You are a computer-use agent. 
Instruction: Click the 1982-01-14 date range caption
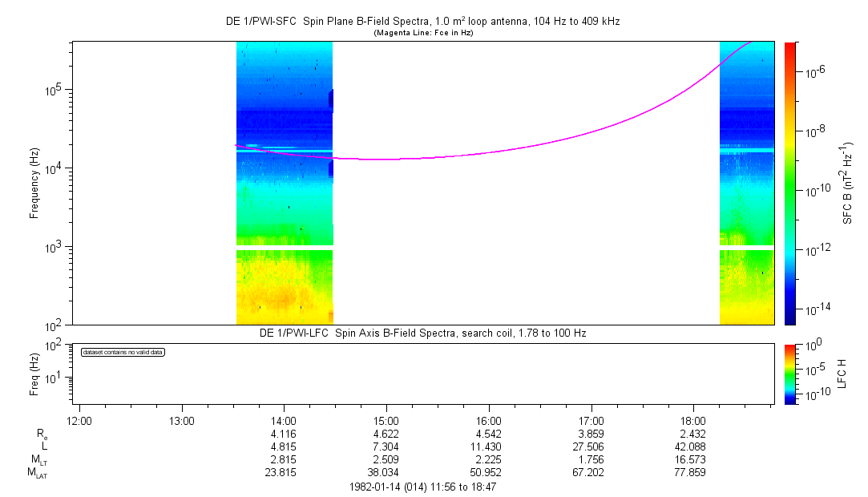(426, 487)
